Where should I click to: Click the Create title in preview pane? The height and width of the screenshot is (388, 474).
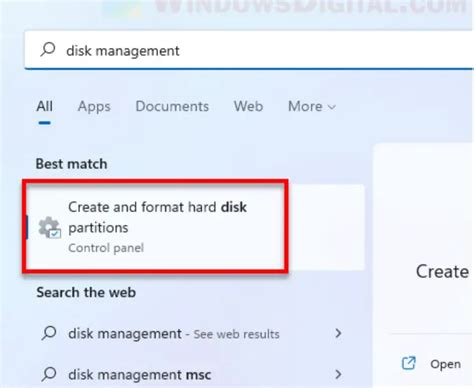pos(442,271)
